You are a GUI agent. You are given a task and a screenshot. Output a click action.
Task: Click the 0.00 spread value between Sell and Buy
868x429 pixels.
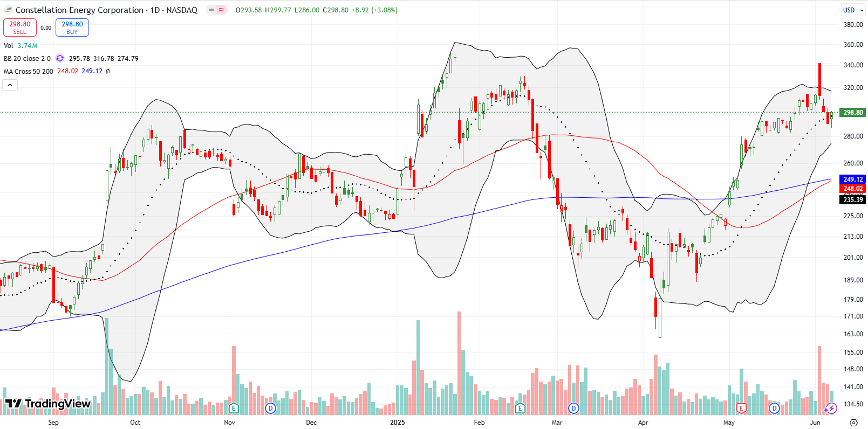pos(46,28)
